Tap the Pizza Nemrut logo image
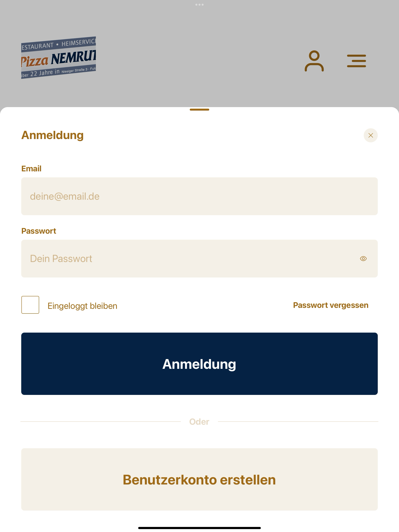The image size is (399, 532). [x=58, y=58]
